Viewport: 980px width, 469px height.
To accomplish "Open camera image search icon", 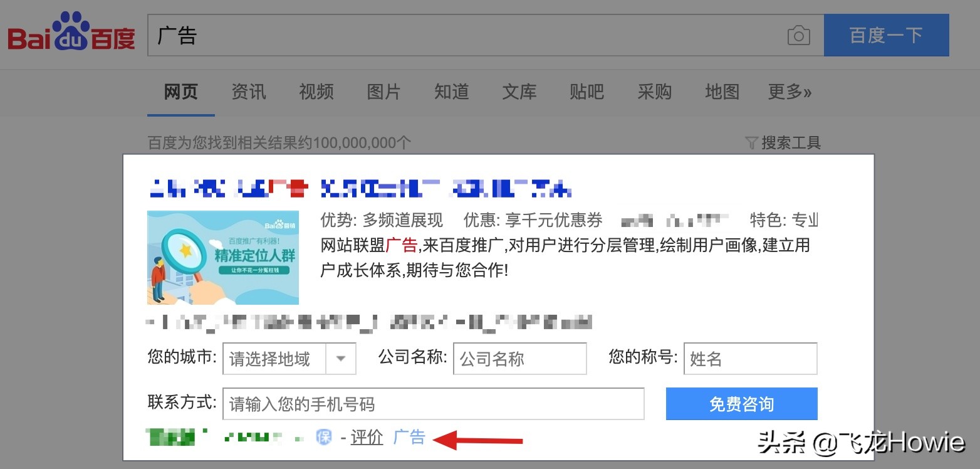I will [x=798, y=36].
